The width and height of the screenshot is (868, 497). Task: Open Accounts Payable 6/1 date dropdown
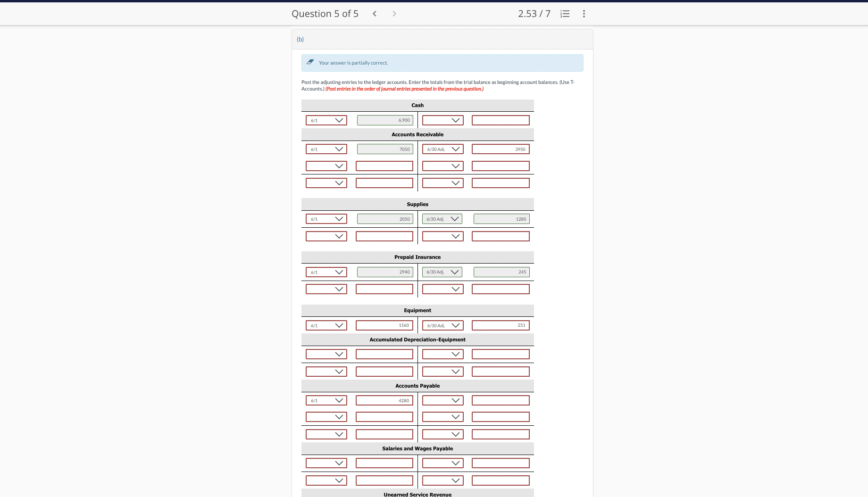click(326, 400)
